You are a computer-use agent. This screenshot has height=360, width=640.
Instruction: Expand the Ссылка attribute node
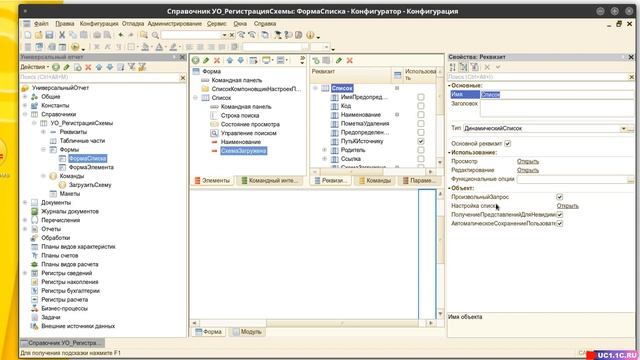(325, 159)
